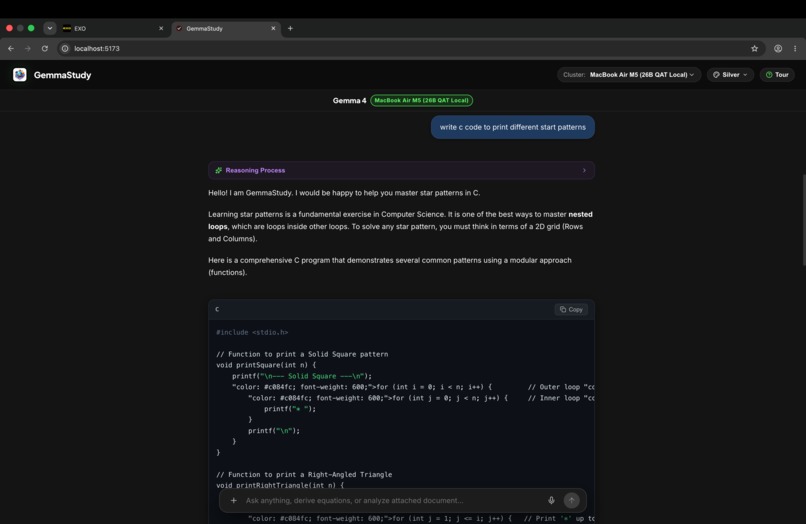Click the bold 'nested loops' text
The image size is (806, 524).
(400, 220)
